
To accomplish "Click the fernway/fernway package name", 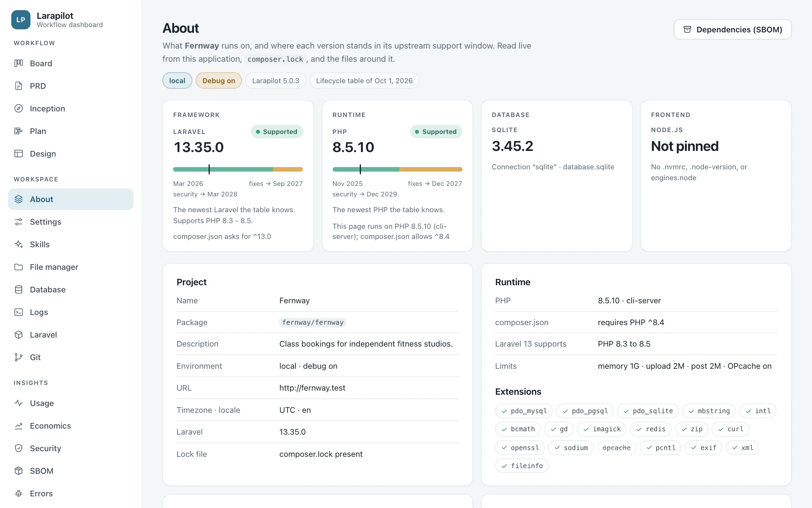I will pos(313,322).
